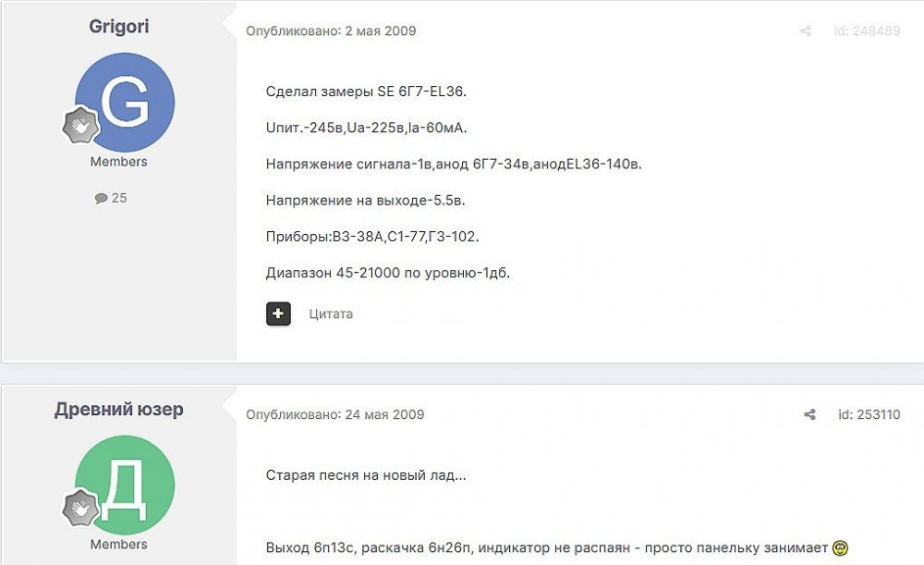924x565 pixels.
Task: Click the post count 25 under Grigori
Action: [x=119, y=199]
